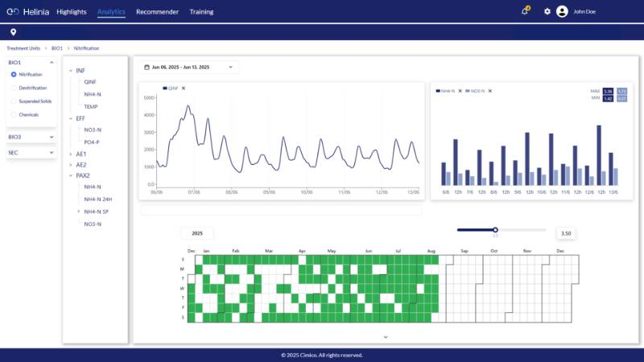
Task: Click Treatment Units breadcrumb link
Action: [x=25, y=48]
